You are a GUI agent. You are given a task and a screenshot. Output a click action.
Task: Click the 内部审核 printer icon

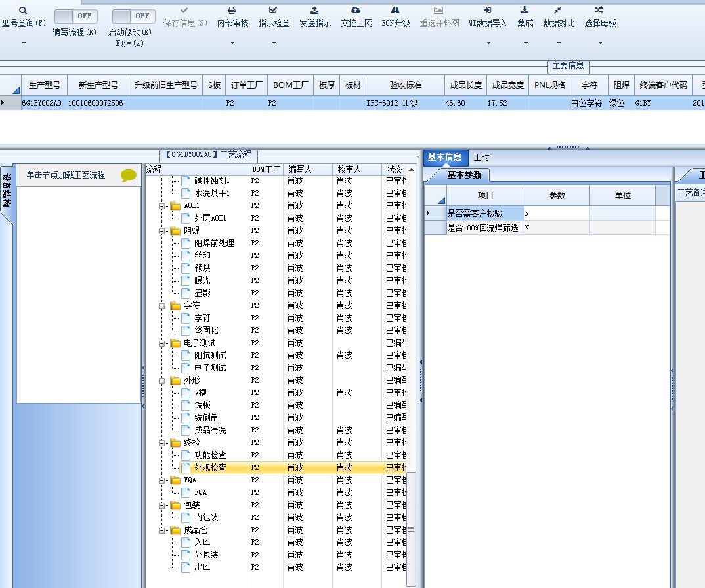[x=232, y=10]
